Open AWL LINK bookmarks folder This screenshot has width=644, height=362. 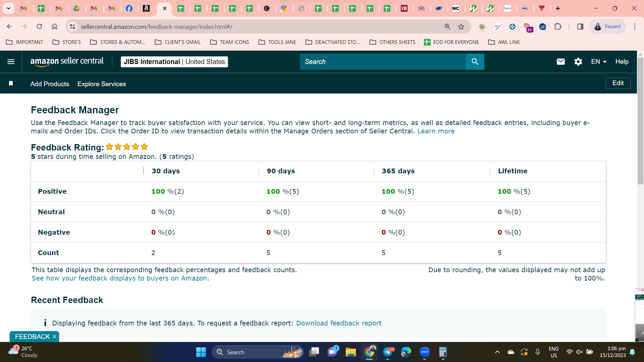click(504, 42)
